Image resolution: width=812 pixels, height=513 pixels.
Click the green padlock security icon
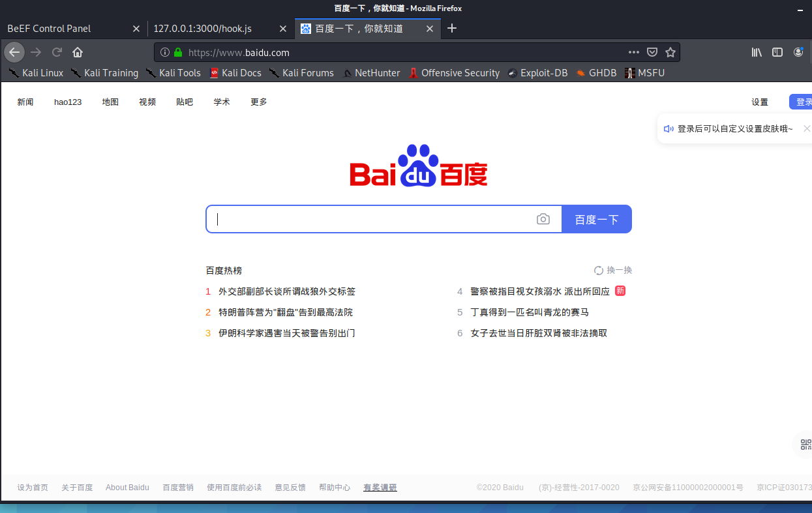point(178,52)
